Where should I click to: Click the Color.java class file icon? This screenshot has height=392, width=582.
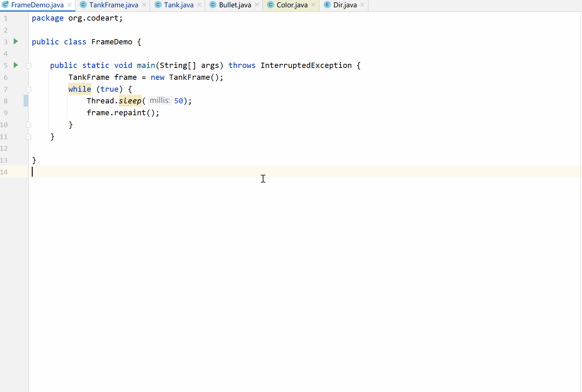tap(271, 5)
